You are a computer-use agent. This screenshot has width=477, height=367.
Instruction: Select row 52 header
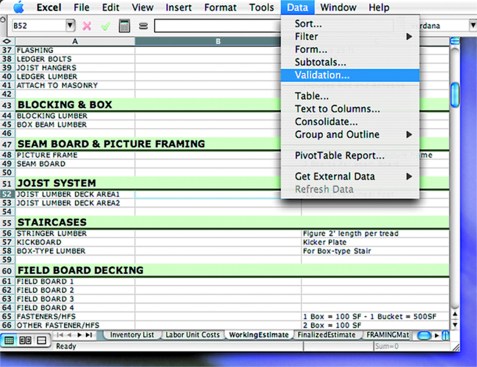coord(7,194)
